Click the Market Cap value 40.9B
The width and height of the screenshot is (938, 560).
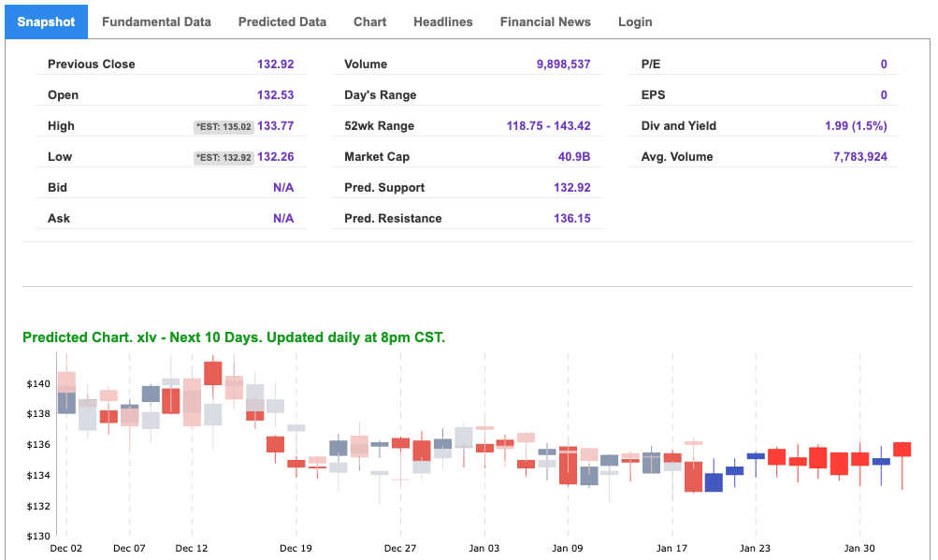tap(573, 157)
